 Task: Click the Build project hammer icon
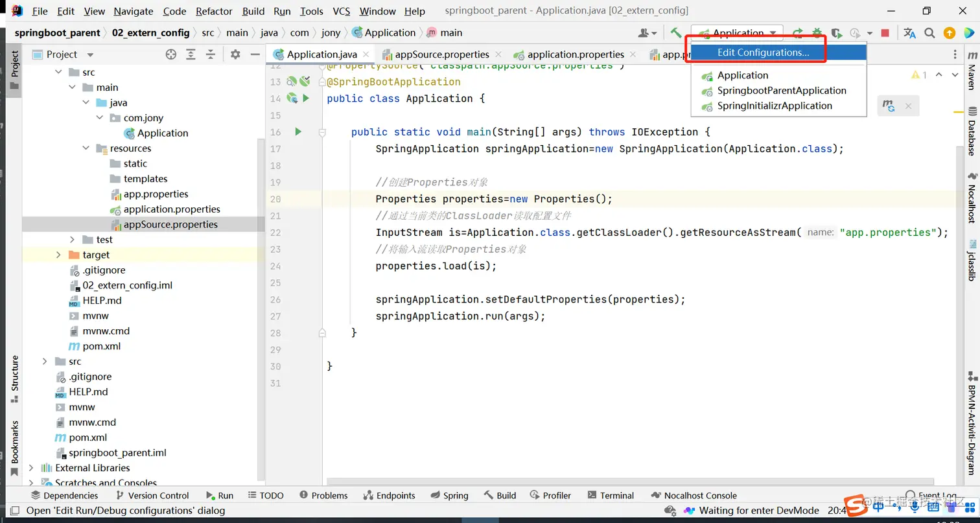click(676, 33)
